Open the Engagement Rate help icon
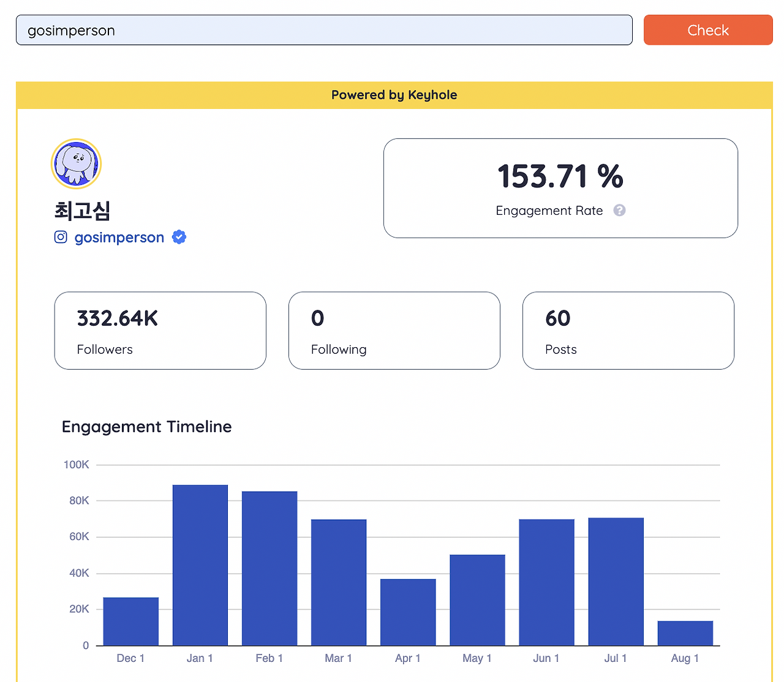The width and height of the screenshot is (784, 682). click(x=620, y=211)
